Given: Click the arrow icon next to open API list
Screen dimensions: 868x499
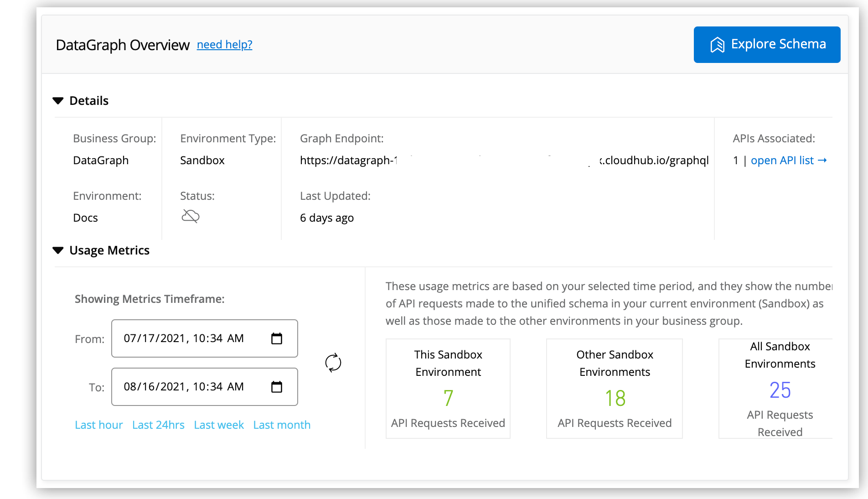Looking at the screenshot, I should click(823, 160).
